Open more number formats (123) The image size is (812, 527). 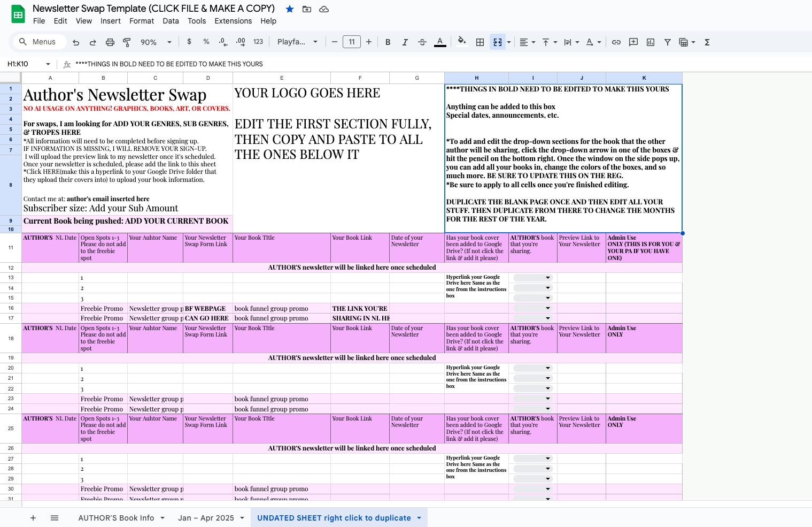258,42
